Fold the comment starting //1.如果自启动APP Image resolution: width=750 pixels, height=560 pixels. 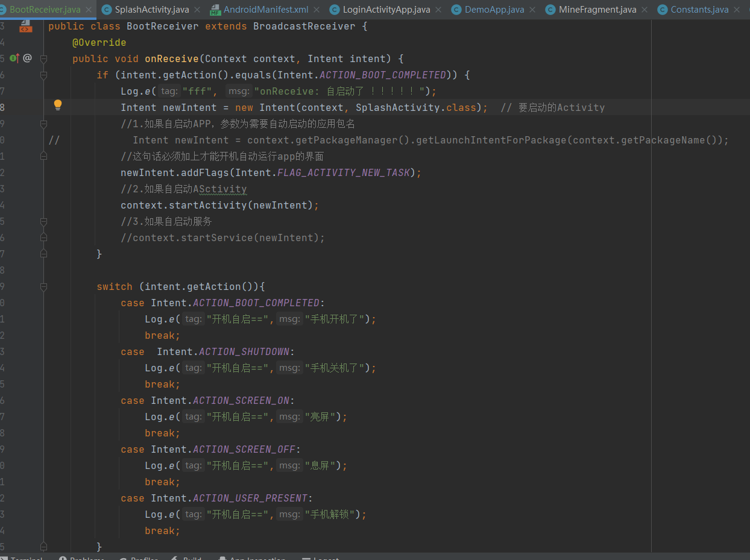tap(43, 124)
